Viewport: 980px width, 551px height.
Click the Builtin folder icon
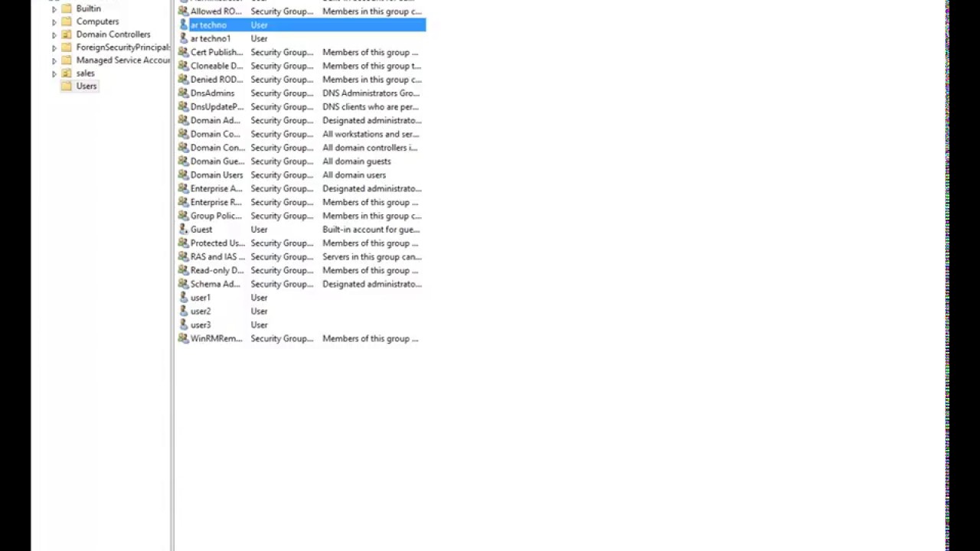[67, 8]
